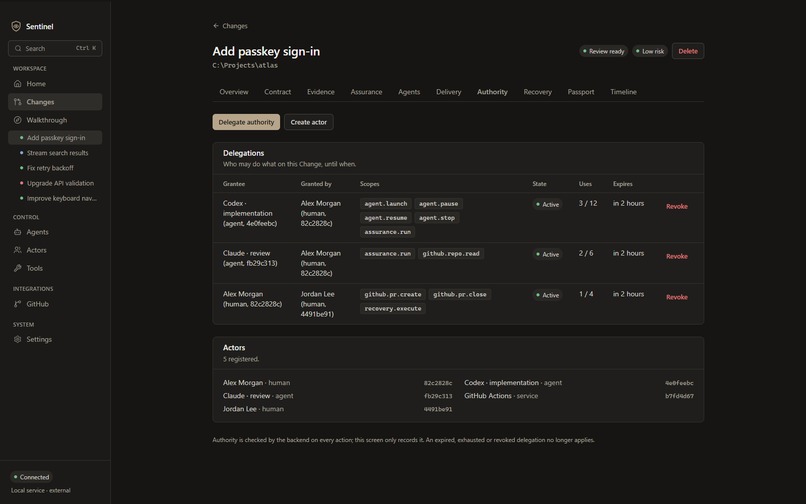Switch to the Contract tab

[x=278, y=92]
